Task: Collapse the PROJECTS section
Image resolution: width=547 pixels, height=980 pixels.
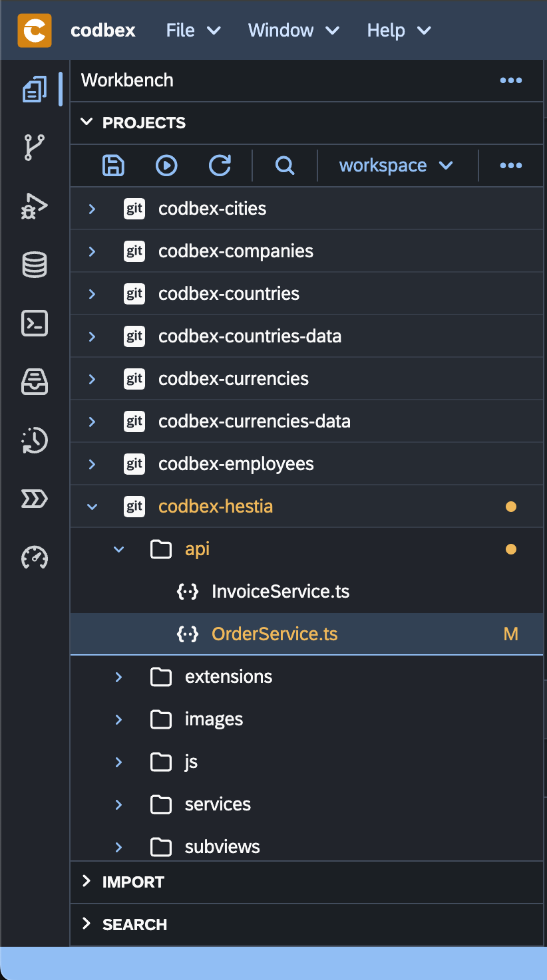Action: click(87, 122)
